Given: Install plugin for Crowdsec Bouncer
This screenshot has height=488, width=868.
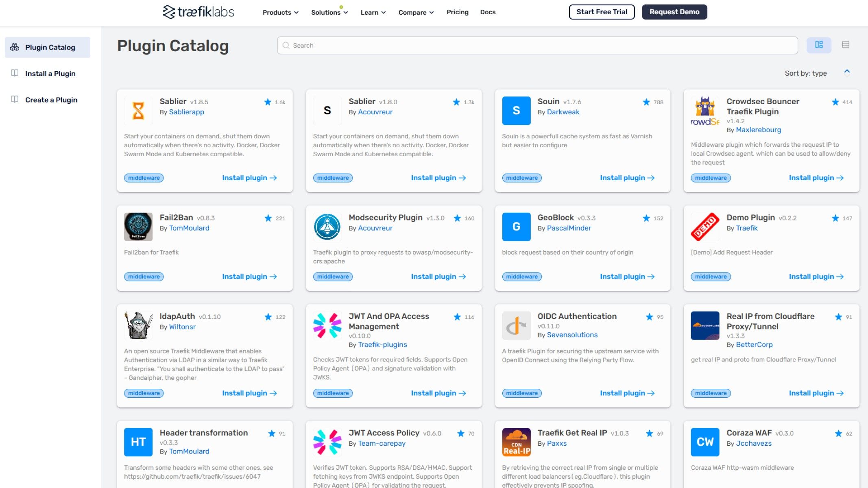Looking at the screenshot, I should coord(816,178).
